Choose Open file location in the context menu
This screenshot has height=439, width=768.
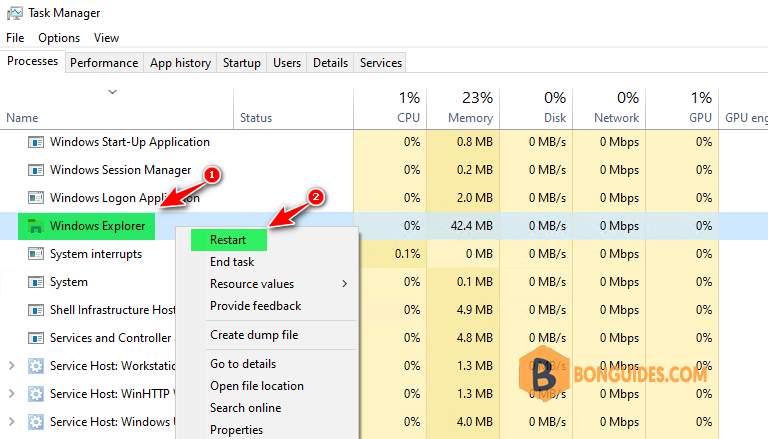(x=257, y=386)
